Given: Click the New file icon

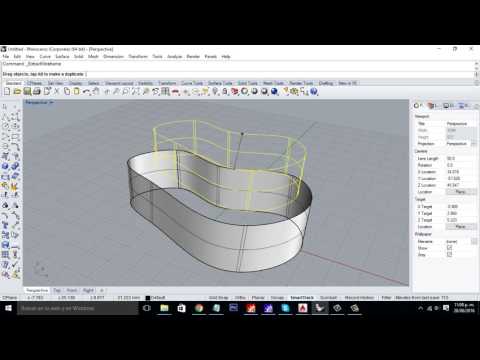Looking at the screenshot, I should pos(7,91).
